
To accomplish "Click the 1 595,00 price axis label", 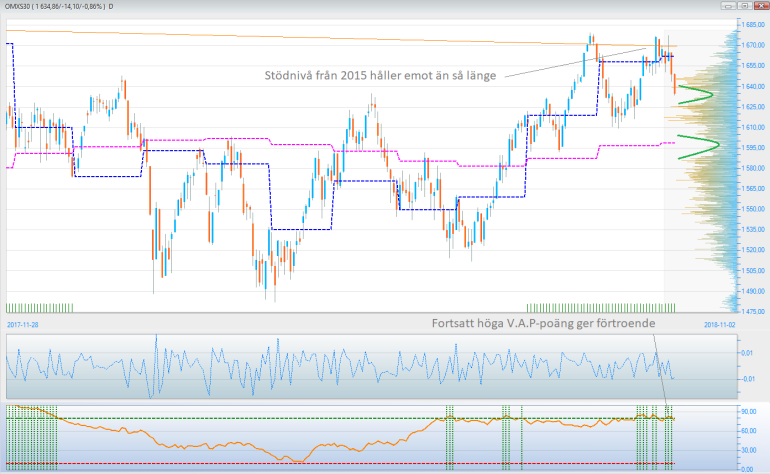I will (751, 147).
